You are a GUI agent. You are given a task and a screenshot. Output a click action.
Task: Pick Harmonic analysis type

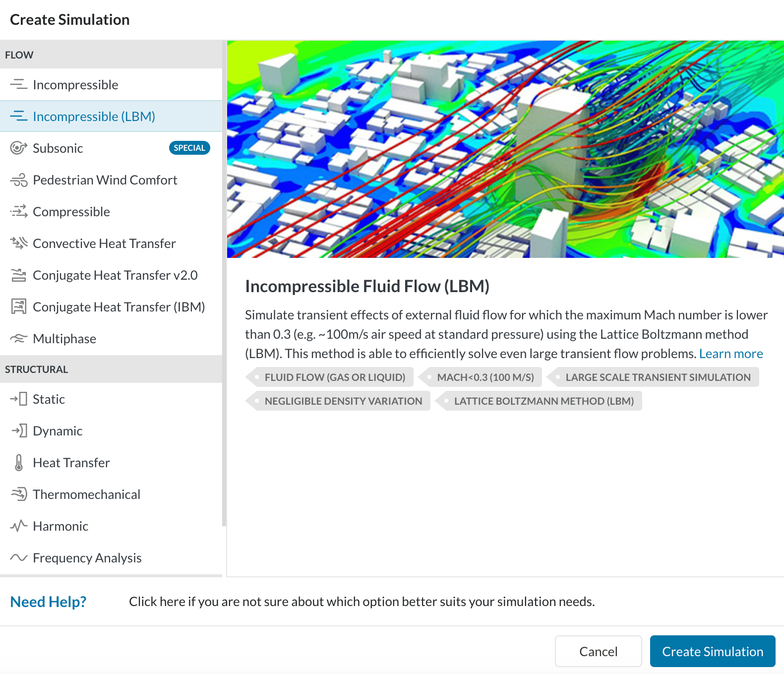pyautogui.click(x=111, y=526)
